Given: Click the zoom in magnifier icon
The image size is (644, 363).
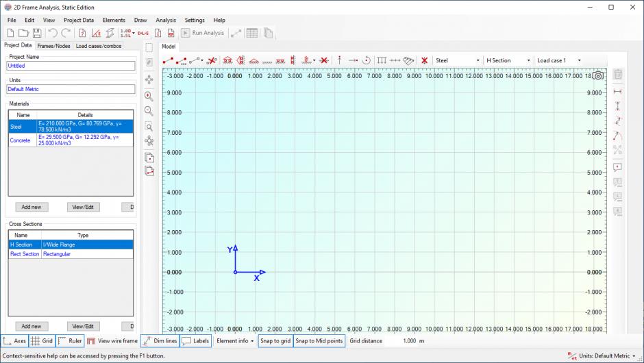Looking at the screenshot, I should (x=149, y=96).
